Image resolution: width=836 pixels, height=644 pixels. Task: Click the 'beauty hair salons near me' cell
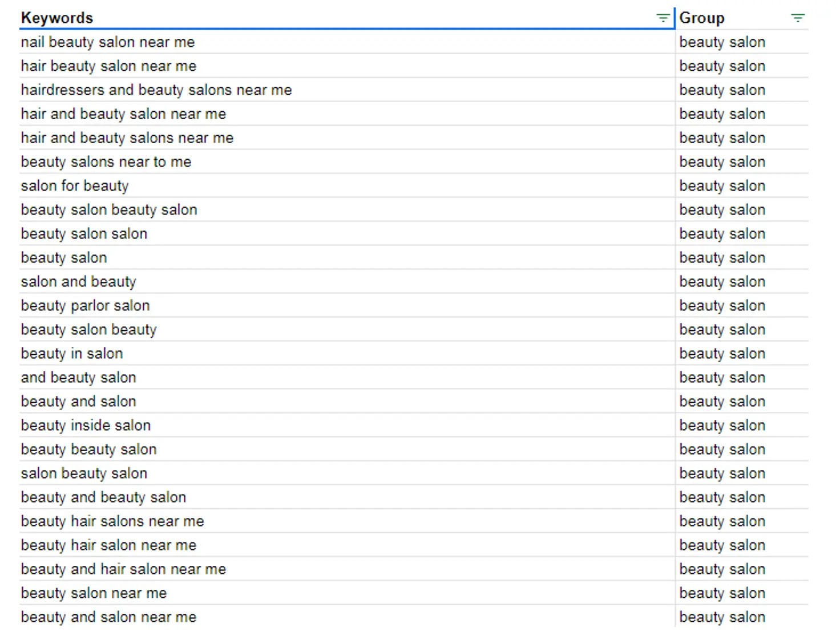pyautogui.click(x=112, y=521)
